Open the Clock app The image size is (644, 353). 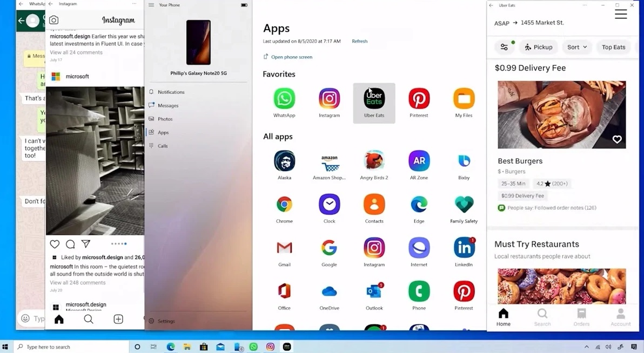coord(329,205)
